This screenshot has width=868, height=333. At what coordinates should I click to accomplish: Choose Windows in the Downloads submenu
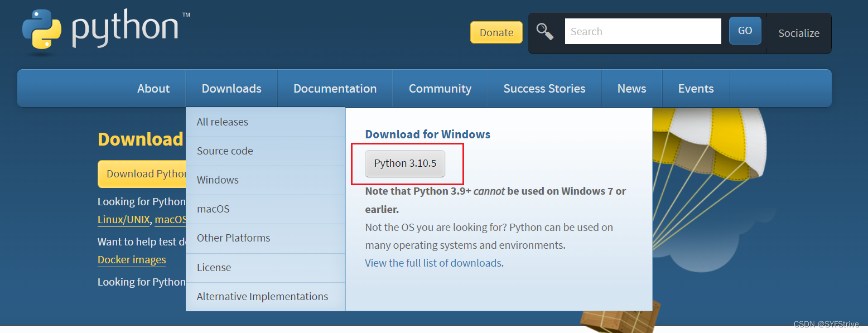tap(266, 180)
